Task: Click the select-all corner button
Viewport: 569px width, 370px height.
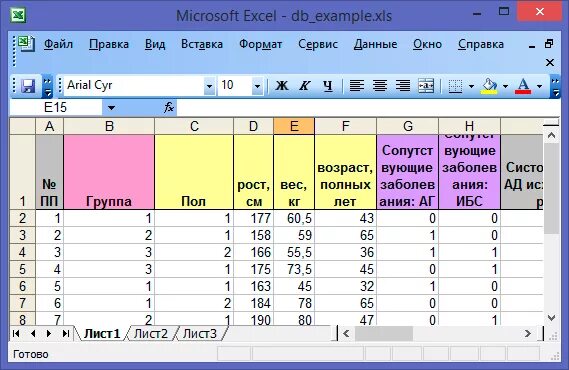Action: coord(22,126)
